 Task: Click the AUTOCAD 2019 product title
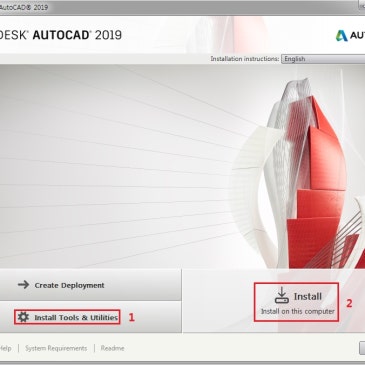click(x=77, y=35)
